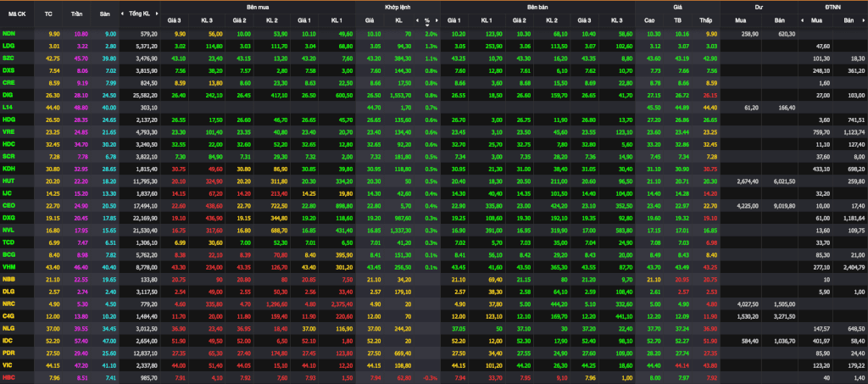
Task: Open the HDG stock row
Action: click(x=434, y=119)
